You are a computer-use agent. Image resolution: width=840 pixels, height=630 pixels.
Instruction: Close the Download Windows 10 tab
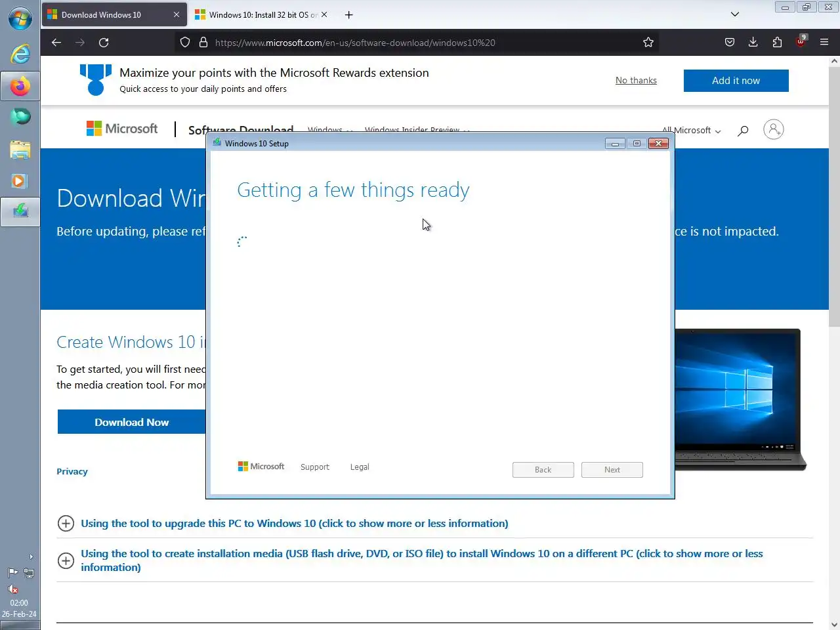[x=177, y=14]
